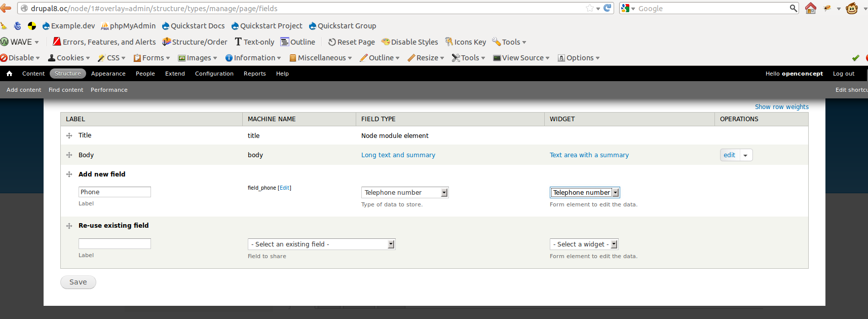
Task: Open the WAVE Tools dropdown
Action: 509,42
